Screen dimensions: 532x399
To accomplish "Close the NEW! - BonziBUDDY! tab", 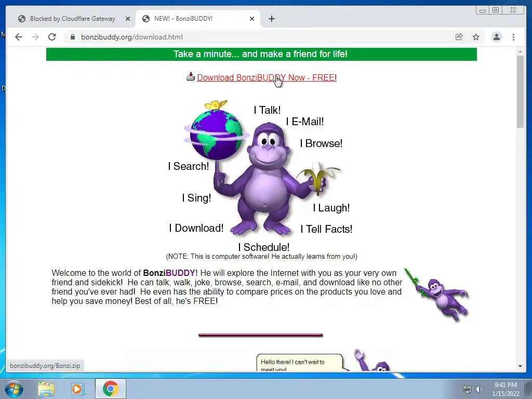I will (x=252, y=19).
